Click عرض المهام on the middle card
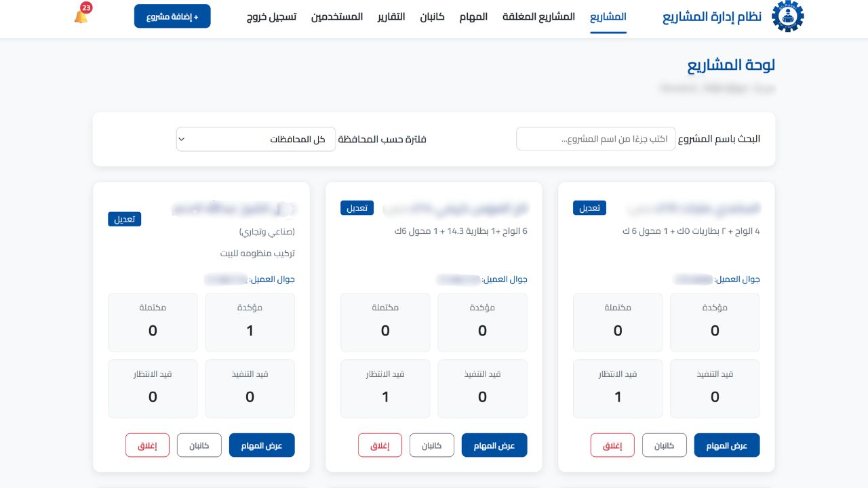Image resolution: width=868 pixels, height=488 pixels. click(494, 445)
